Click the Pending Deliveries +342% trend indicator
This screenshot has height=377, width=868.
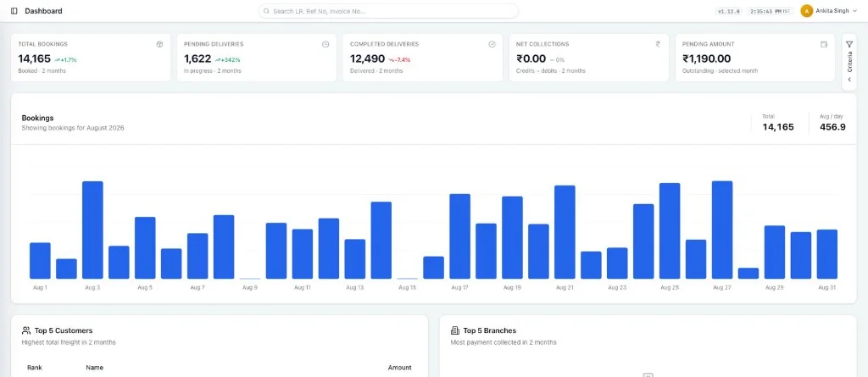228,59
